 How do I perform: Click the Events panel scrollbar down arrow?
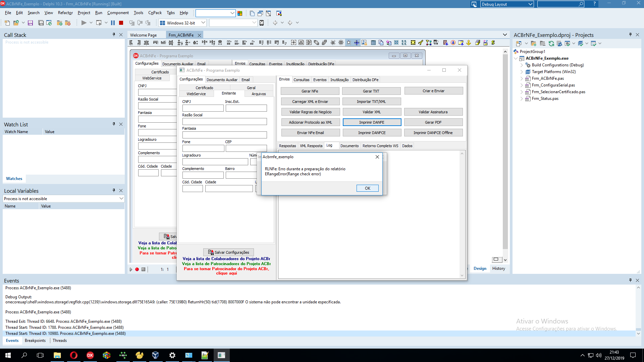[x=638, y=334]
